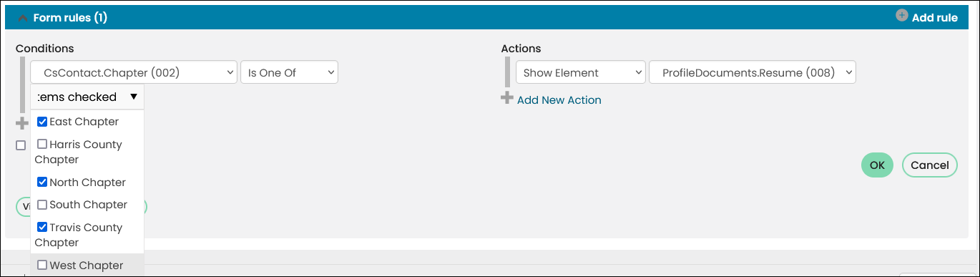Collapse the Form rules section chevron

22,18
